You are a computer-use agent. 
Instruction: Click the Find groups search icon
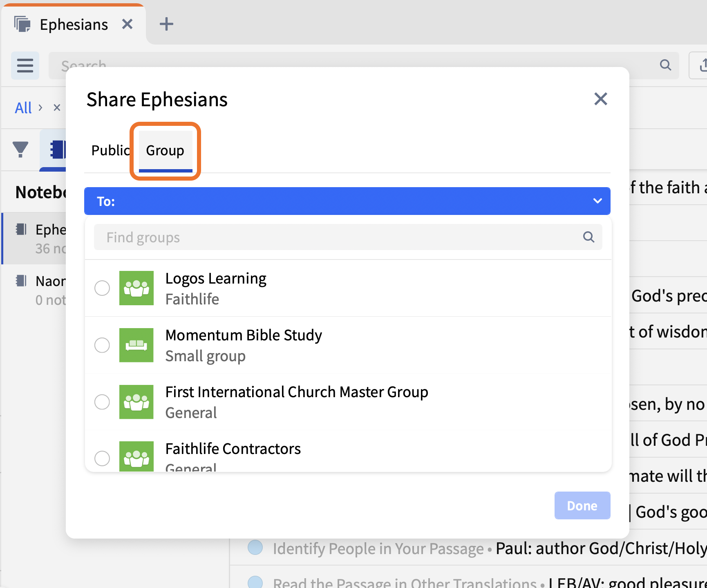588,237
